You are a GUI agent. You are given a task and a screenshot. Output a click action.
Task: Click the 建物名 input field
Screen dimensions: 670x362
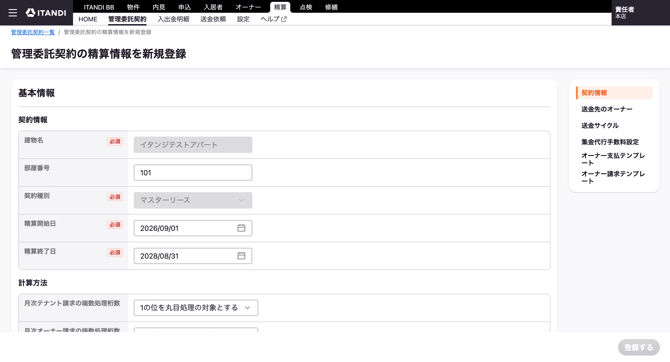point(193,145)
